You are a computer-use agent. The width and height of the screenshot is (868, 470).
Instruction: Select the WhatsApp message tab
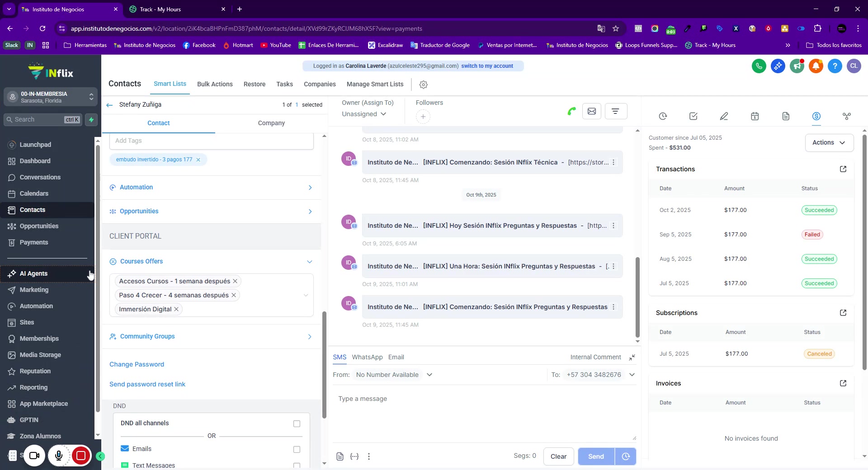tap(367, 357)
